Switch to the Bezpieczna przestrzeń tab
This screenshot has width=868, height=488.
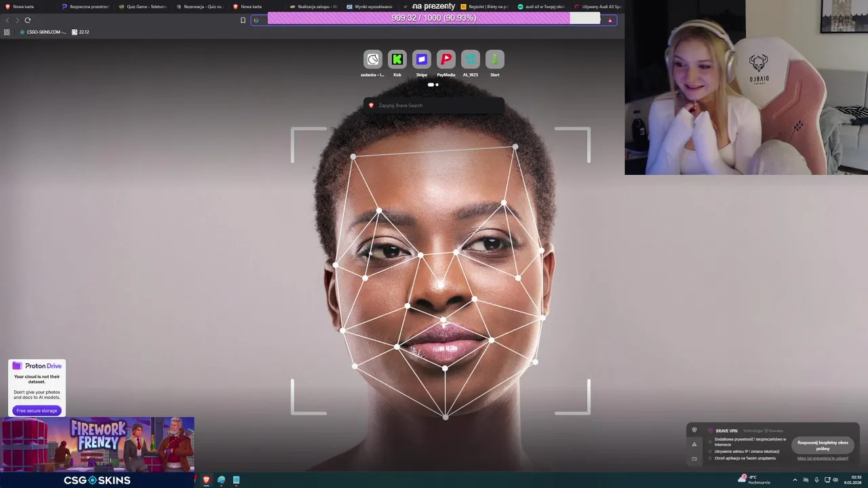click(x=85, y=7)
